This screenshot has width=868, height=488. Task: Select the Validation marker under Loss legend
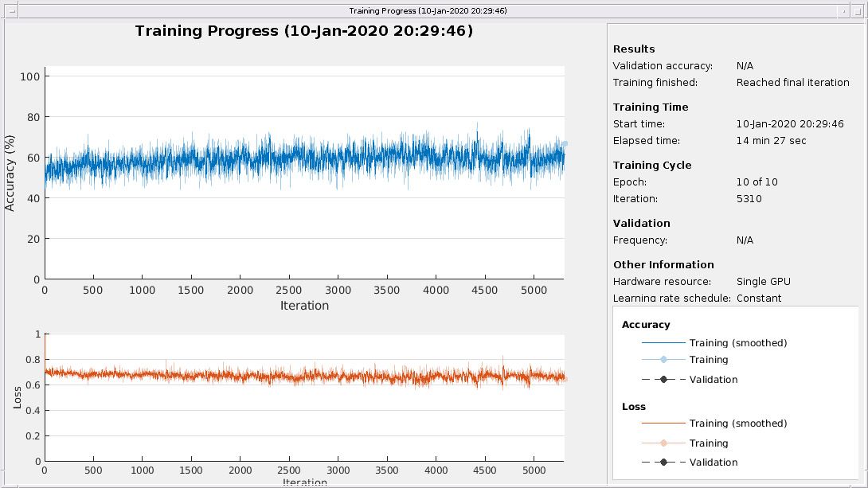point(663,463)
